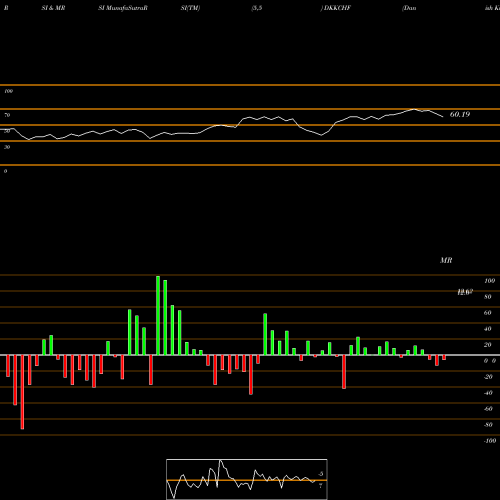500x500 pixels.
Task: Select the '-60' label on MR axis
Action: [488, 409]
